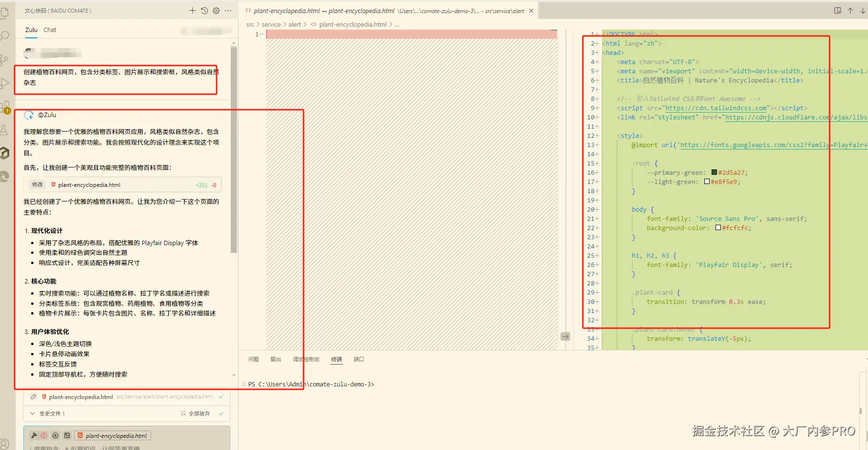Open the Accounts icon in activity bar

(4, 444)
